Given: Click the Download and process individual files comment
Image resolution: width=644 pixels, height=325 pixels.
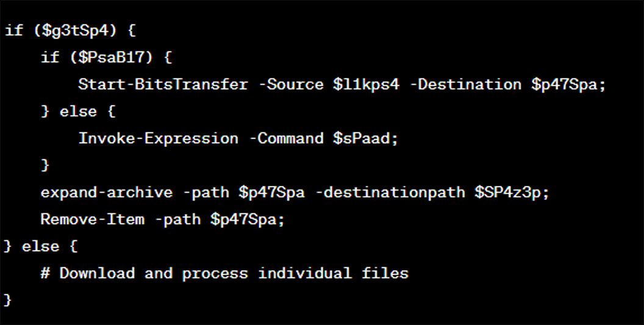Looking at the screenshot, I should point(224,273).
